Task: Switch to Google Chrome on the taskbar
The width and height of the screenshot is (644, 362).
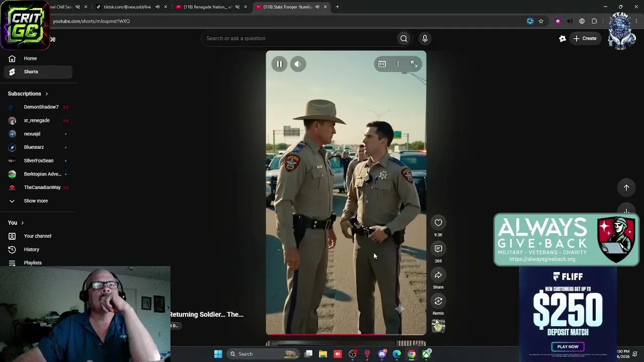Action: [411, 354]
